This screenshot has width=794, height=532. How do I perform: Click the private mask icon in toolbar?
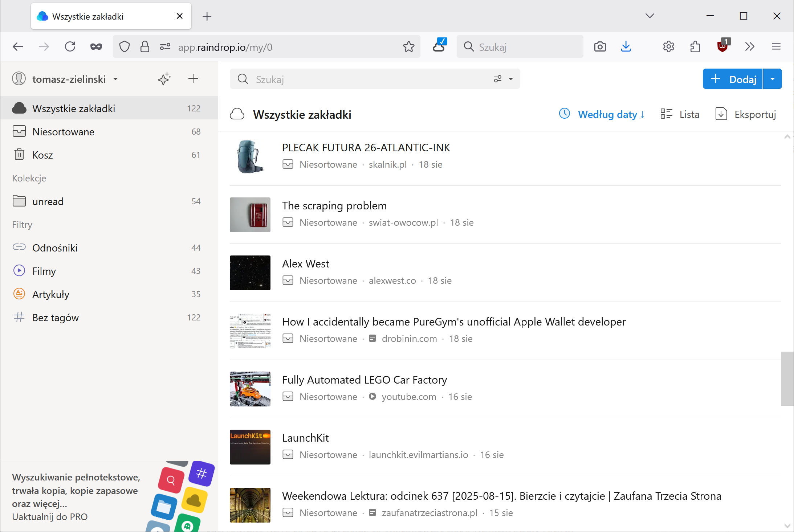(x=96, y=46)
